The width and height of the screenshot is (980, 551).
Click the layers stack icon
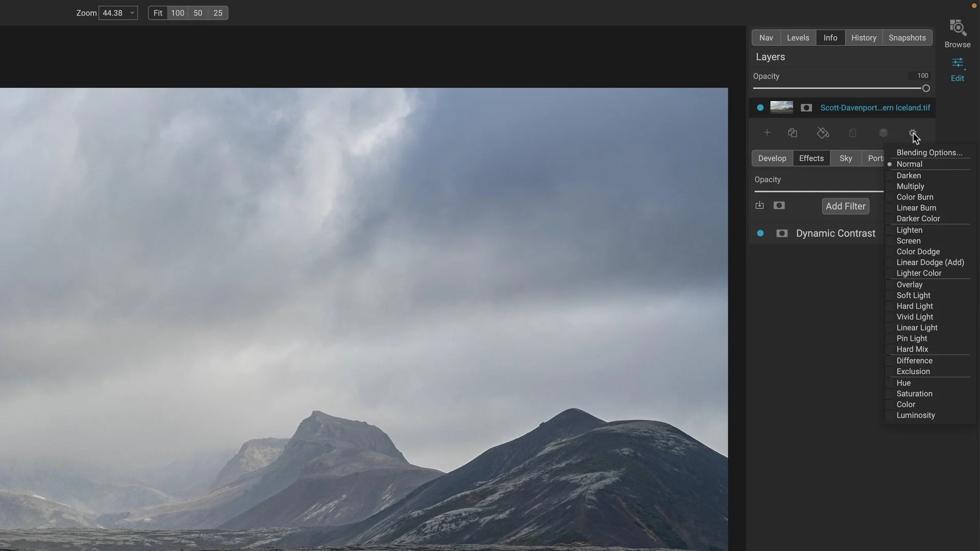pyautogui.click(x=884, y=133)
